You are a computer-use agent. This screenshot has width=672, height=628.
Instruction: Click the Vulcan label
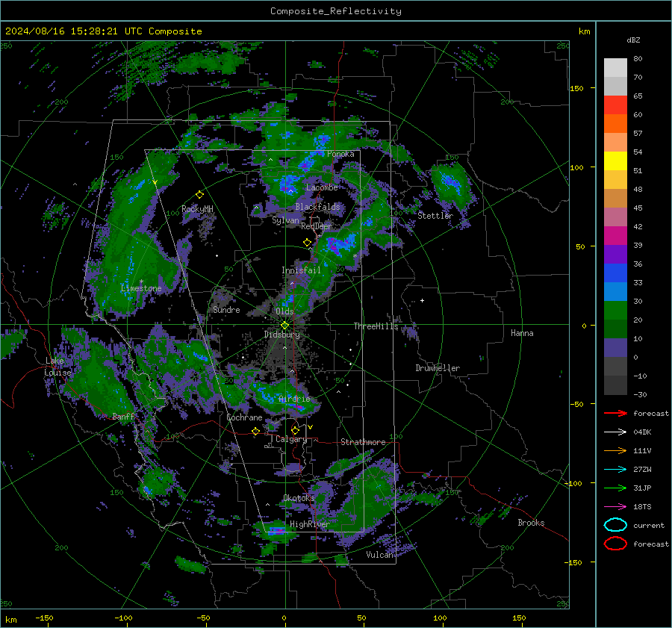click(379, 555)
